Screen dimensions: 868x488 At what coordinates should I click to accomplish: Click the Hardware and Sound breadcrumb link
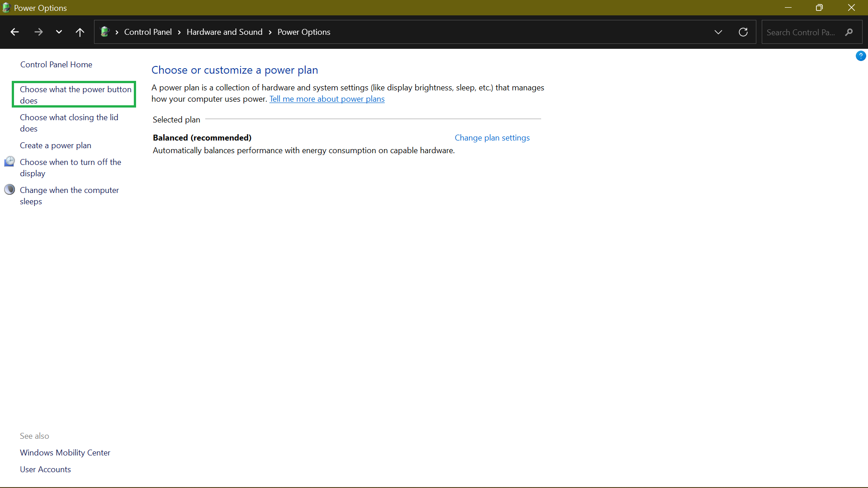tap(224, 32)
